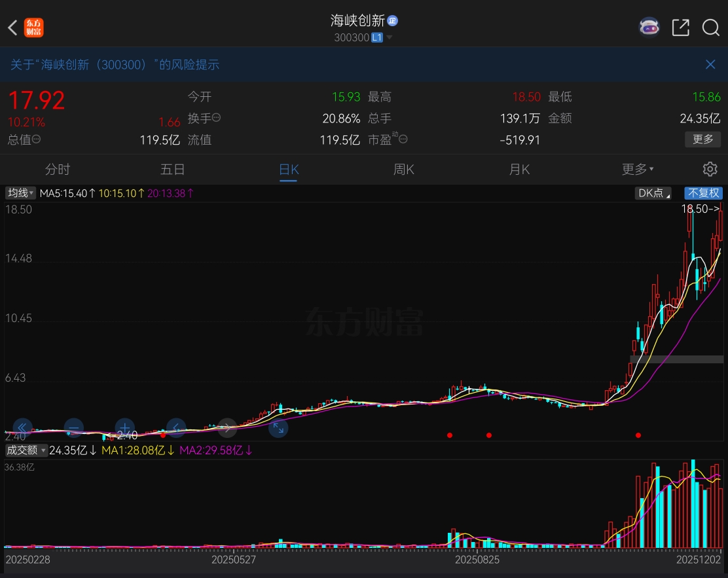Screen dimensions: 728x578
Task: Zoom out chart with minus button
Action: (73, 428)
